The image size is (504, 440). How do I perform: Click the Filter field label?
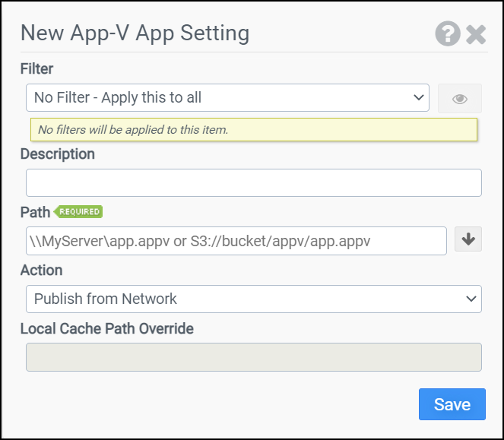tap(36, 69)
